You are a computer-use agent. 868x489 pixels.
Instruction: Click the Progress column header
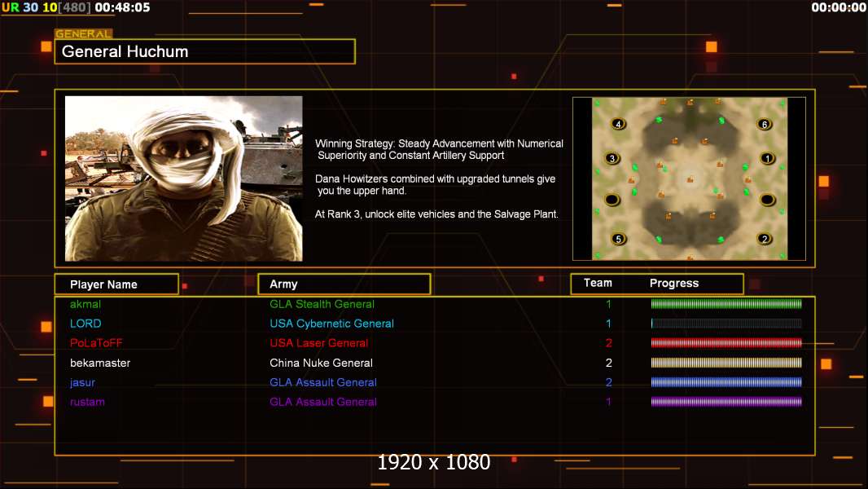[x=674, y=283]
